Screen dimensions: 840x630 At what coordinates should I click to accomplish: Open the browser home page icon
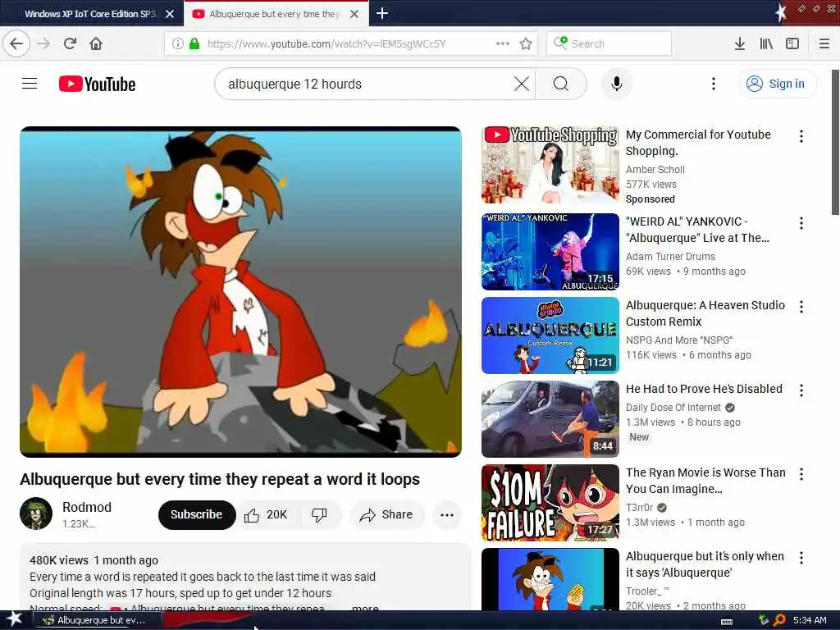[96, 43]
